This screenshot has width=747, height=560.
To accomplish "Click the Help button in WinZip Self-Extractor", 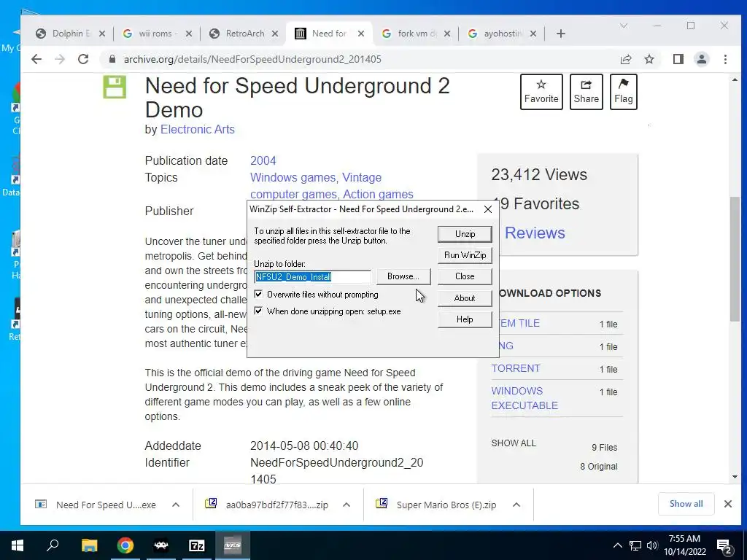I will pyautogui.click(x=465, y=319).
